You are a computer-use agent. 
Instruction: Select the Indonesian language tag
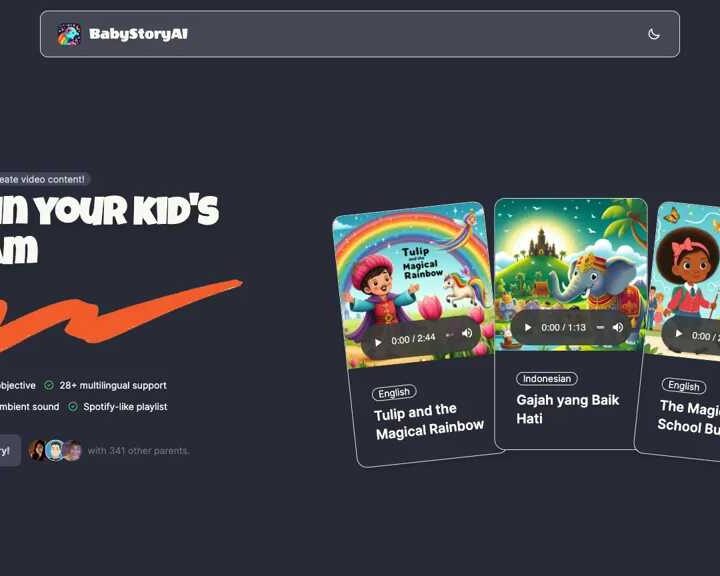tap(547, 378)
